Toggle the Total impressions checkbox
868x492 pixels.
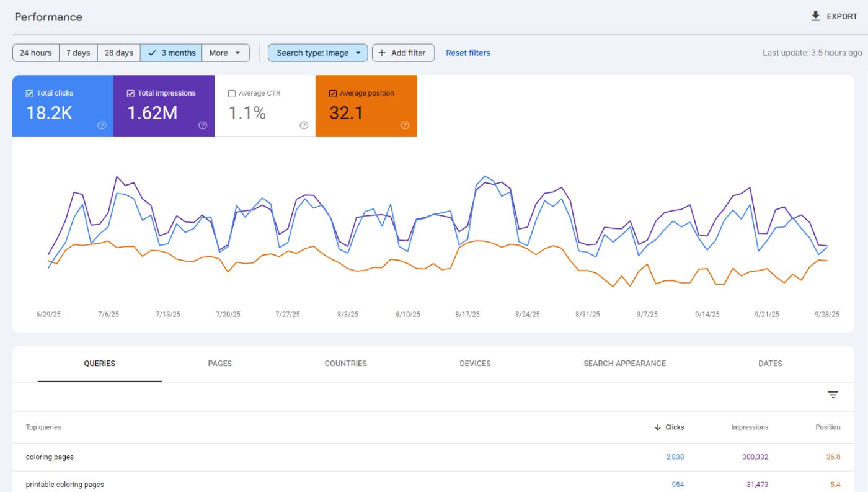[x=131, y=93]
